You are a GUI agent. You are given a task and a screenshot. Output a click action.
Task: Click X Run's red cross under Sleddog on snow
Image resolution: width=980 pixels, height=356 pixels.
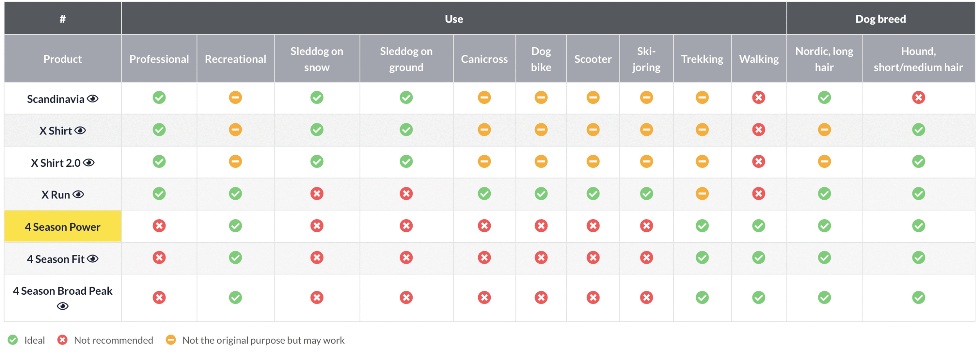(x=317, y=194)
